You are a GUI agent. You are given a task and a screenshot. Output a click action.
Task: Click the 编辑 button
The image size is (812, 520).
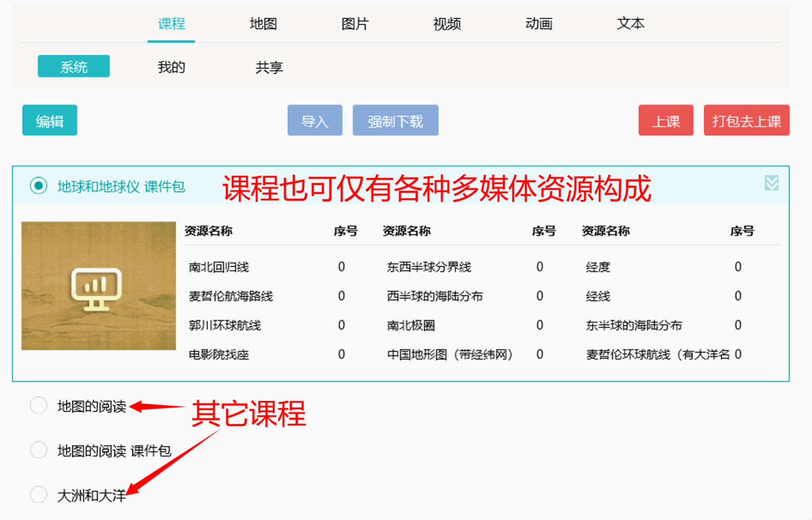[49, 121]
